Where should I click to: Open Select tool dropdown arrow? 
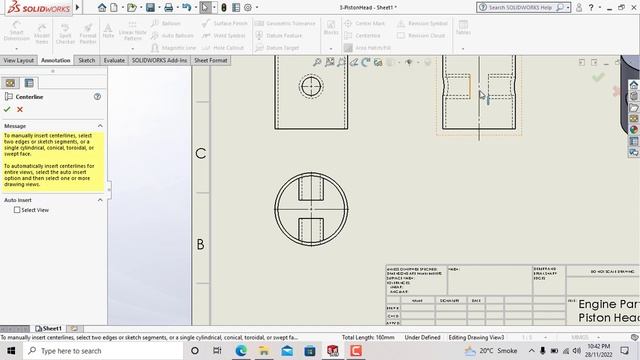[x=214, y=7]
